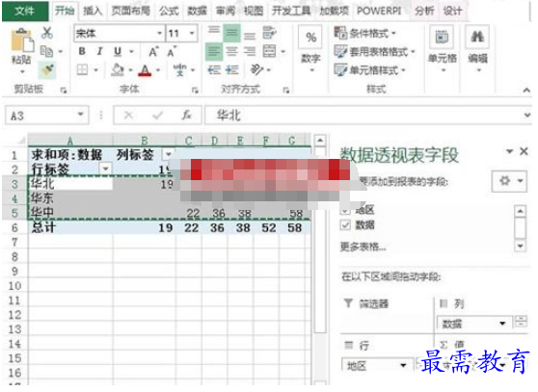Click the insert function fx button
The width and height of the screenshot is (538, 392).
coord(186,116)
